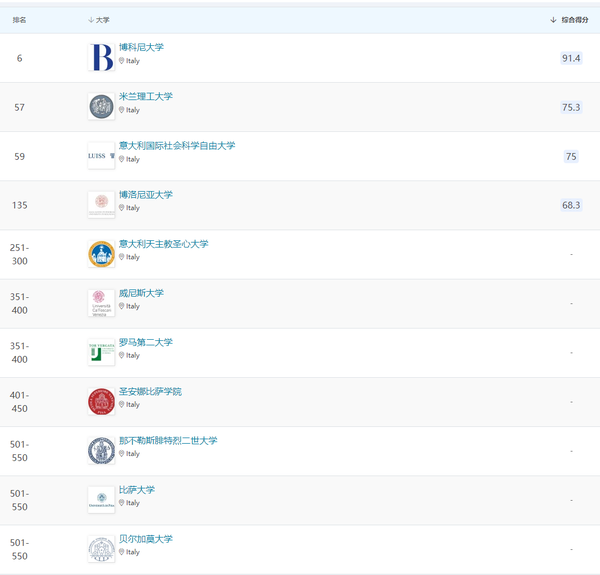Click the 91.4 score badge
Image resolution: width=600 pixels, height=575 pixels.
[x=571, y=58]
